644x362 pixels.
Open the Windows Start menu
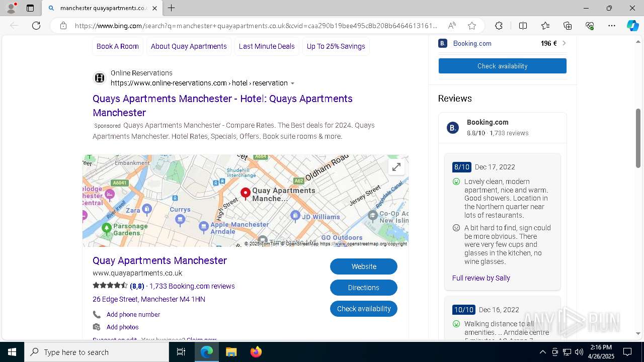tap(12, 352)
